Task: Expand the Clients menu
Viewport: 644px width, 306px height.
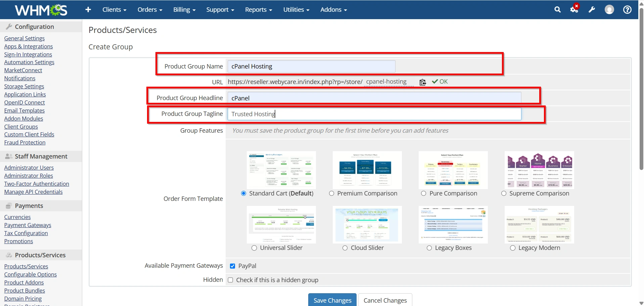Action: coord(114,10)
